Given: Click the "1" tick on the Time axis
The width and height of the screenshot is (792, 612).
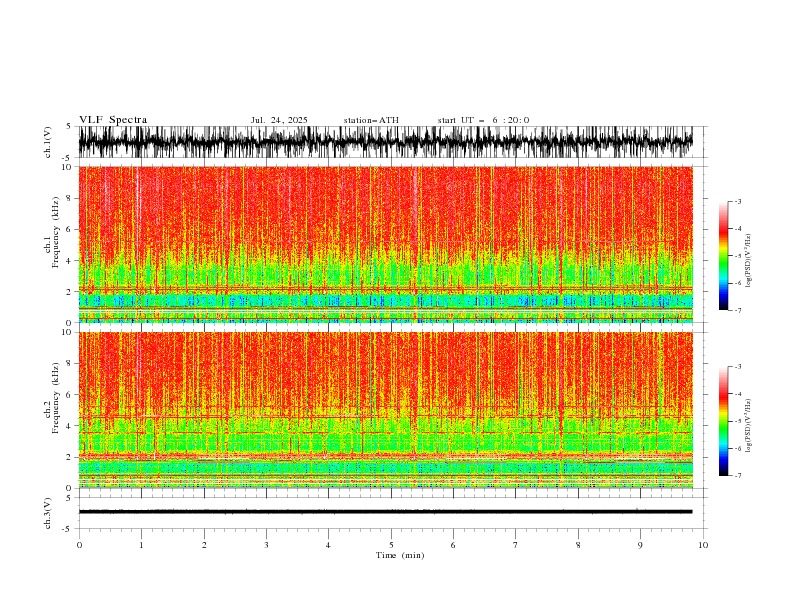Looking at the screenshot, I should click(x=141, y=545).
